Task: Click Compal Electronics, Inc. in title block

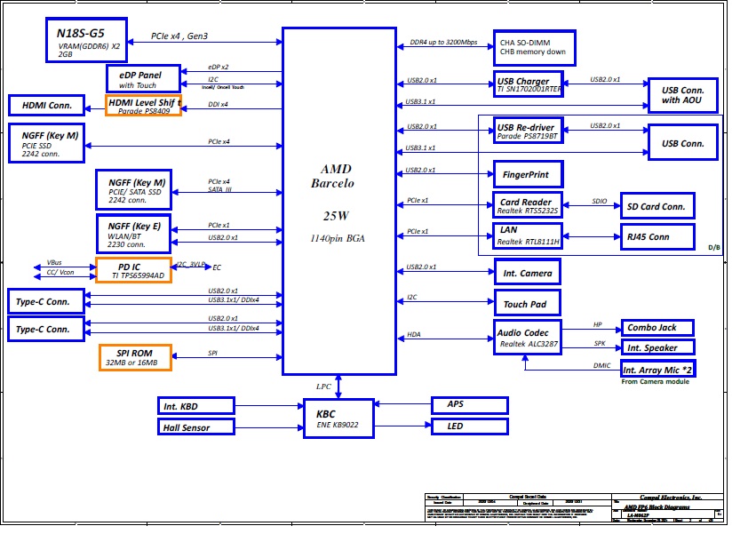Action: tap(671, 498)
